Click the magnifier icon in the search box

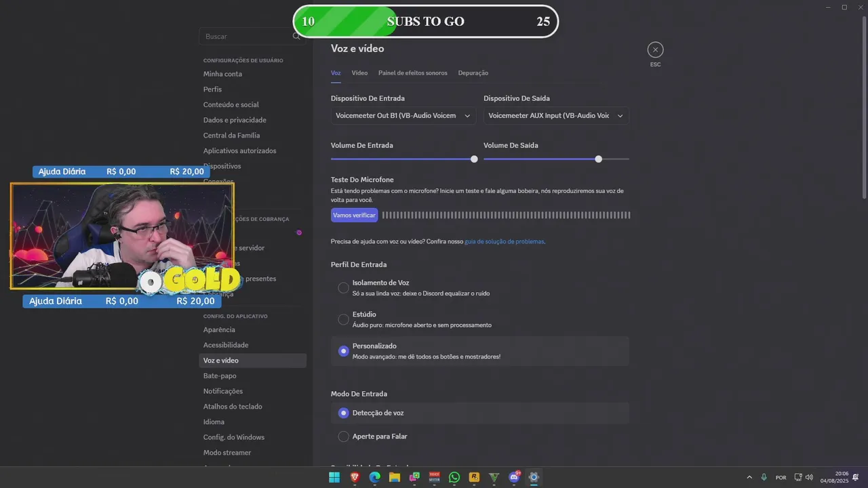pos(296,37)
